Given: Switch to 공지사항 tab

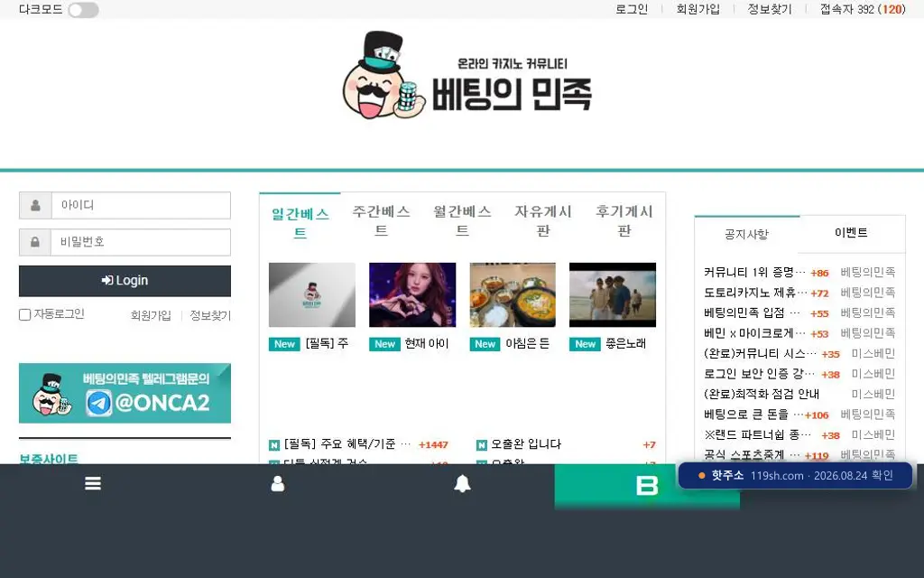Looking at the screenshot, I should click(x=746, y=235).
